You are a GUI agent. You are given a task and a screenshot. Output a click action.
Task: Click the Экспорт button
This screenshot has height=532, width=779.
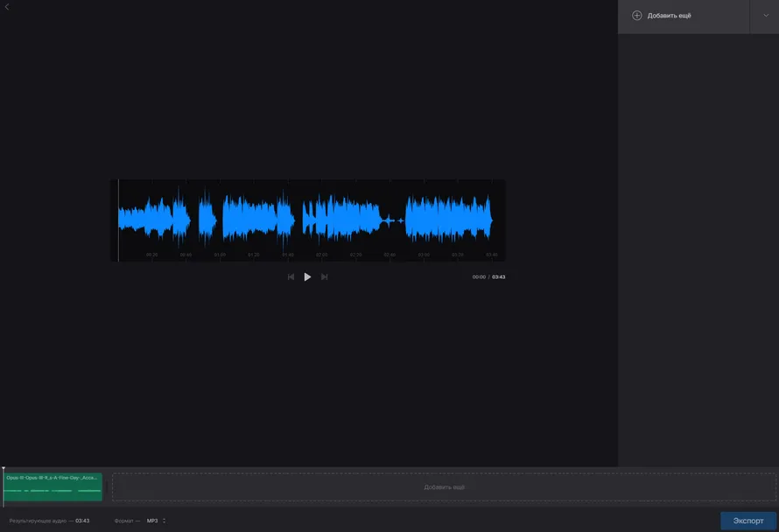[748, 521]
